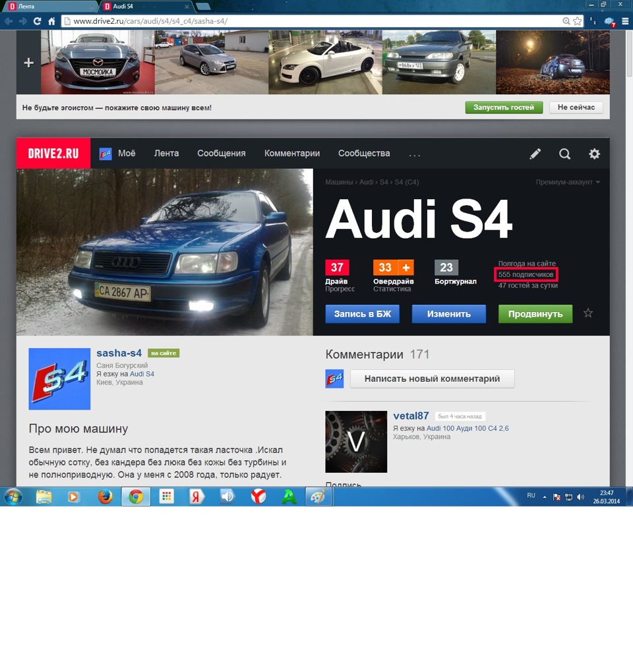Close the Audi S4 browser tab
Image resolution: width=633 pixels, height=672 pixels.
[x=187, y=7]
